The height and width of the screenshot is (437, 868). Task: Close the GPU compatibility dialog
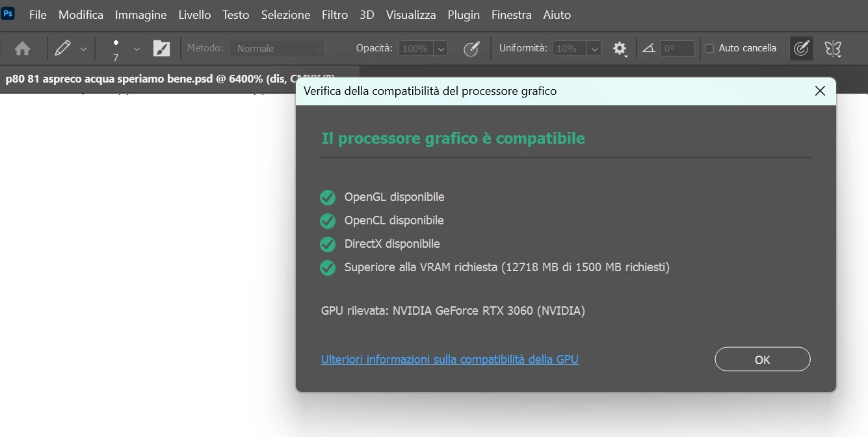coord(820,91)
